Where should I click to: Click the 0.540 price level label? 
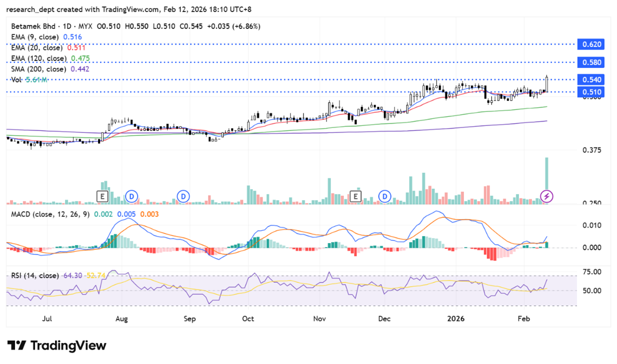coord(590,80)
